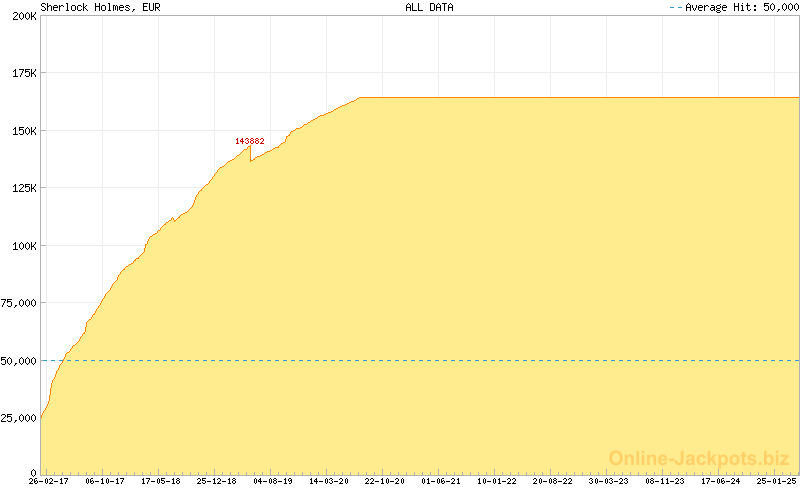Click the 150K y-axis label
This screenshot has width=800, height=490.
[x=24, y=131]
